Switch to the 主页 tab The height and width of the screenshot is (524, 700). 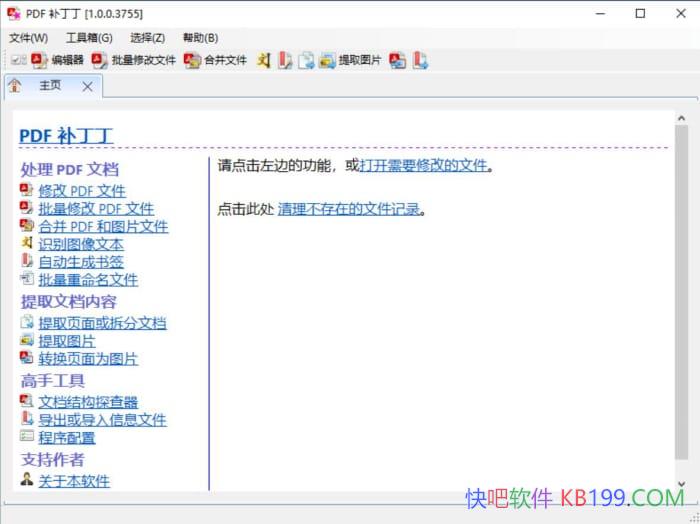tap(49, 86)
